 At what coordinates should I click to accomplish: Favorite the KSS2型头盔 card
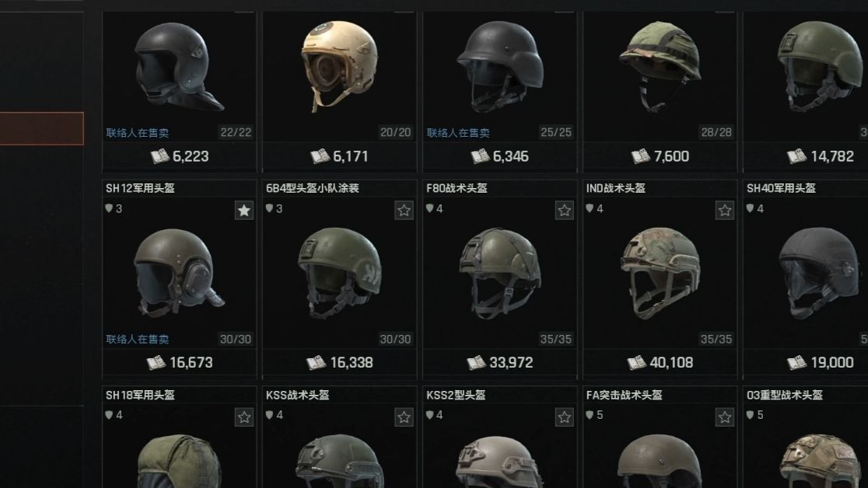coord(564,417)
